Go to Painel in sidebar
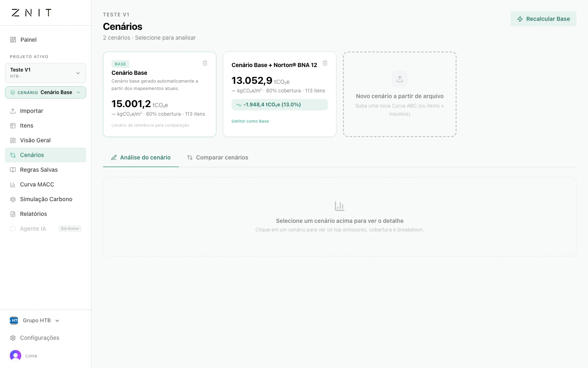Image resolution: width=588 pixels, height=368 pixels. click(x=45, y=40)
